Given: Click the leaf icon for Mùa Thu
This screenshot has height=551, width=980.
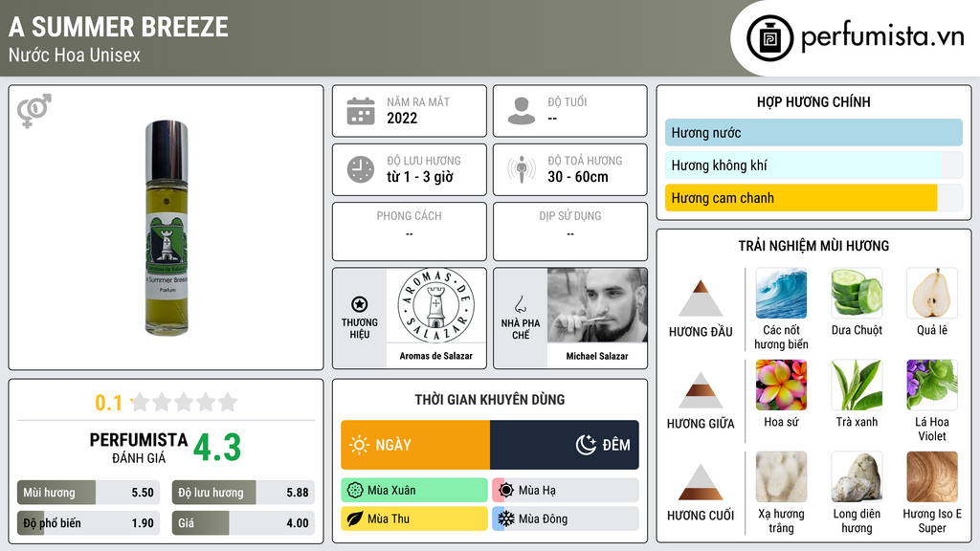Looking at the screenshot, I should click(x=355, y=518).
